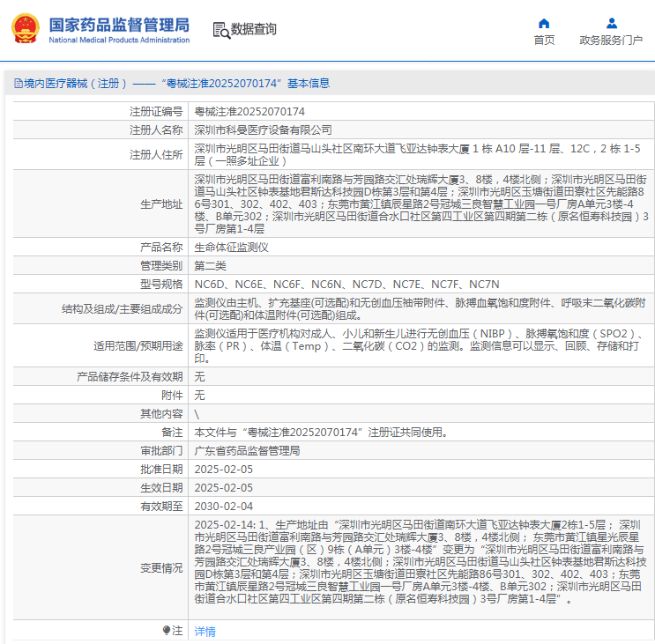Screen dimensions: 655x644
Task: Open the 政务服务门户 text link
Action: tap(611, 40)
